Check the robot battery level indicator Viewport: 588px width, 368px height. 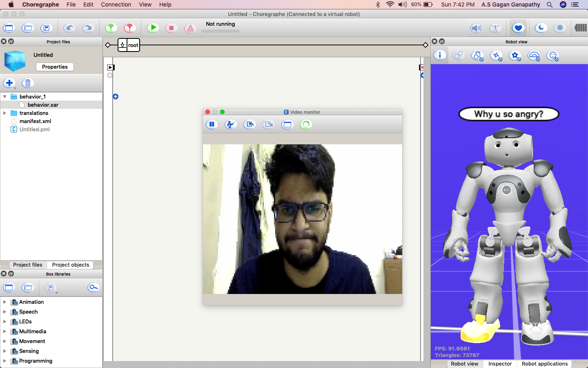[581, 28]
